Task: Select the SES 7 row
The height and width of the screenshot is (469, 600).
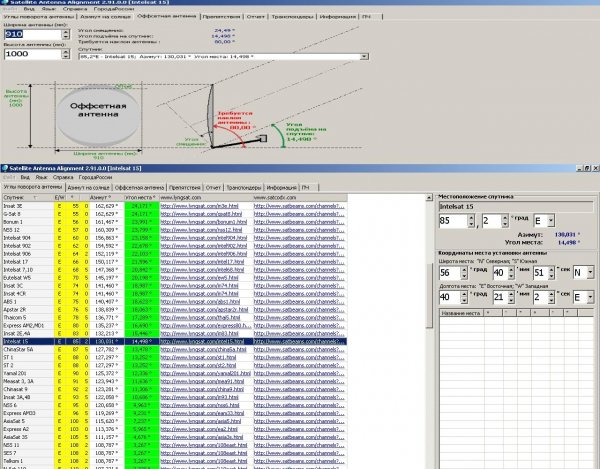Action: (x=174, y=453)
